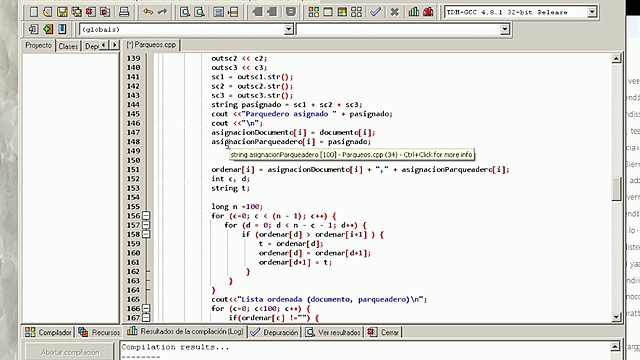640x360 pixels.
Task: Open the (globals) scope dropdown
Action: [289, 29]
